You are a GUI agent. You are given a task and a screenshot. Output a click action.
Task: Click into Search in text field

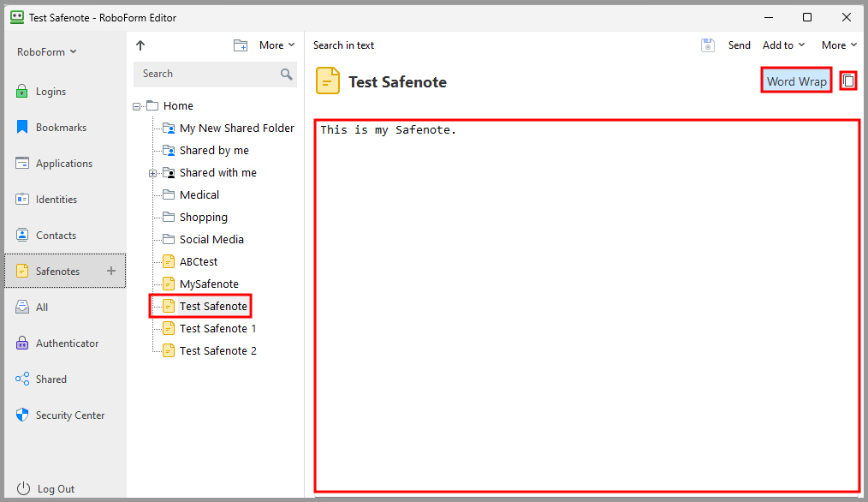point(343,45)
